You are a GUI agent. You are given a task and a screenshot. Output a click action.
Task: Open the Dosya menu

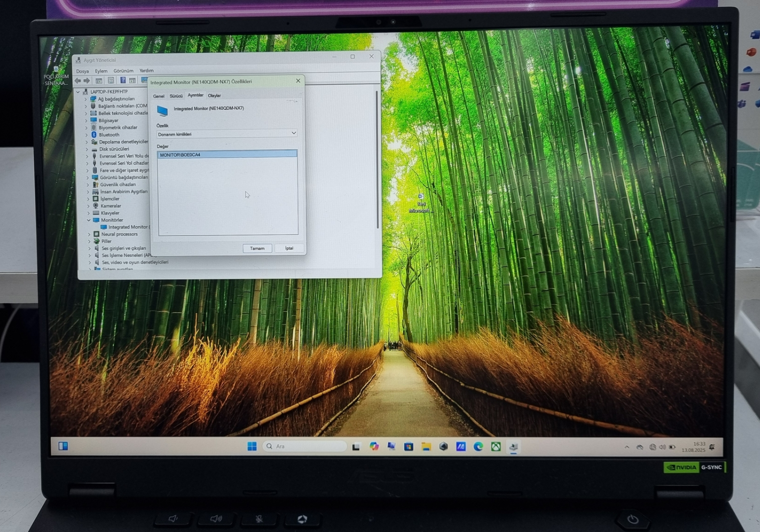pos(82,71)
